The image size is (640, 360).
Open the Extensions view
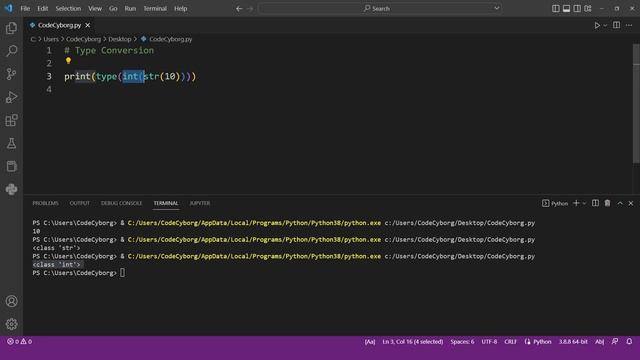[x=11, y=120]
